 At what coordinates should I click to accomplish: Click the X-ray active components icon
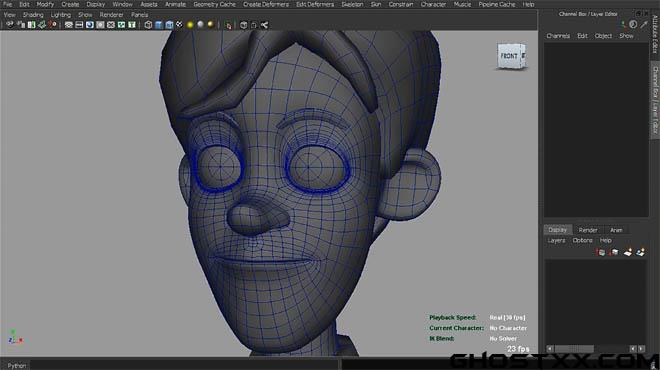(x=254, y=25)
